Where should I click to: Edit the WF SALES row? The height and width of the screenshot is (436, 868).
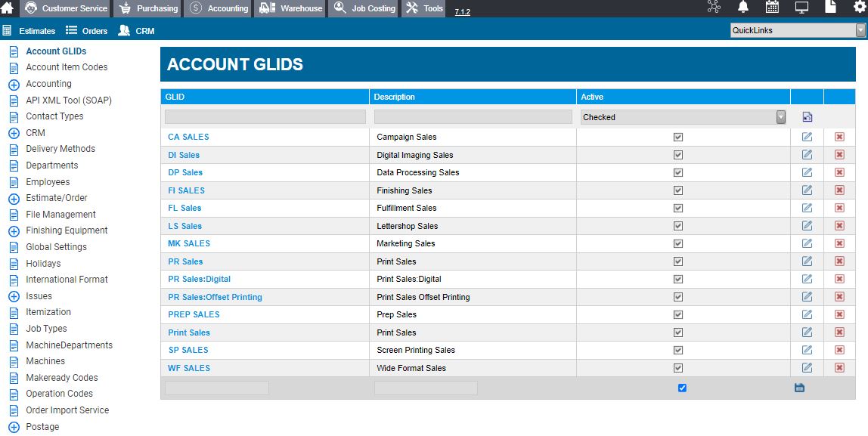click(807, 367)
